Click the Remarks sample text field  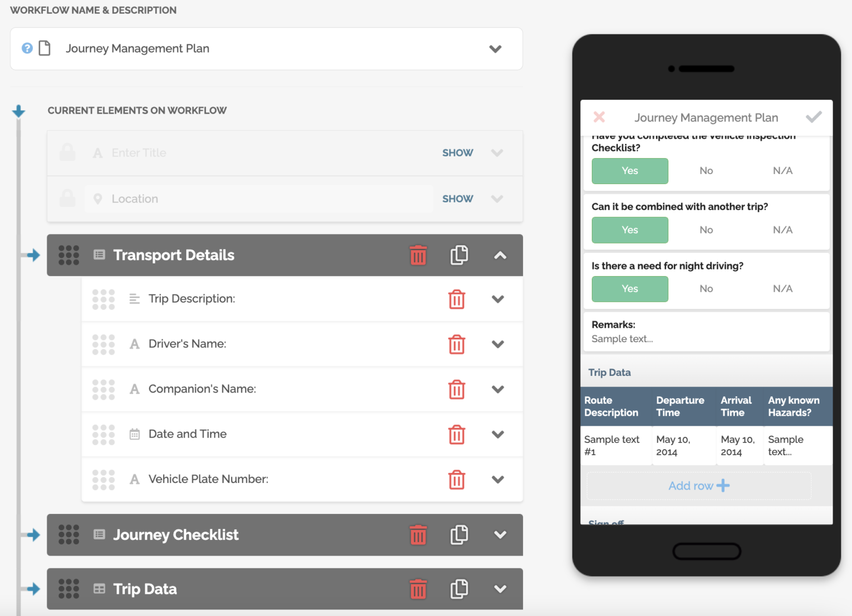click(622, 339)
